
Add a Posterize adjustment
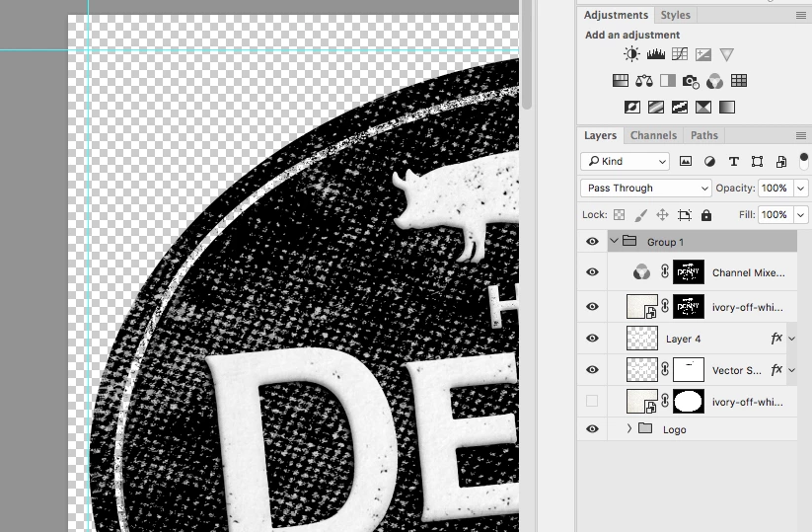click(655, 108)
